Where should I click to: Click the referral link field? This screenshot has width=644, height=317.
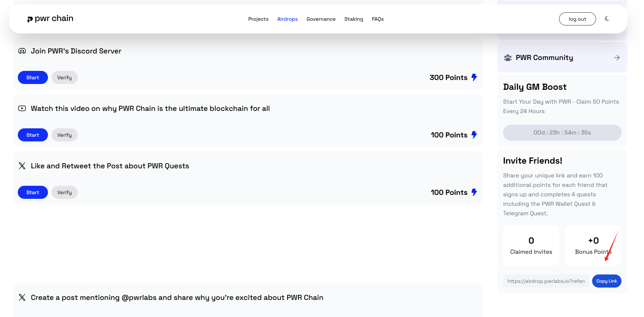(546, 281)
